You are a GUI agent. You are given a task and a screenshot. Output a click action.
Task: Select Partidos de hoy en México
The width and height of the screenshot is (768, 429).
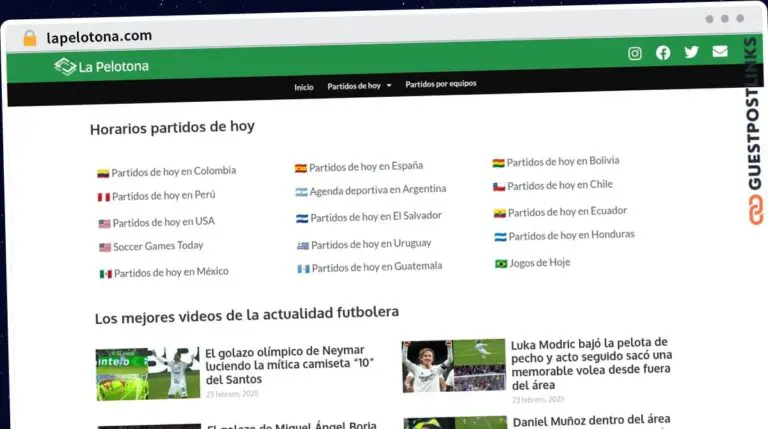click(x=170, y=272)
